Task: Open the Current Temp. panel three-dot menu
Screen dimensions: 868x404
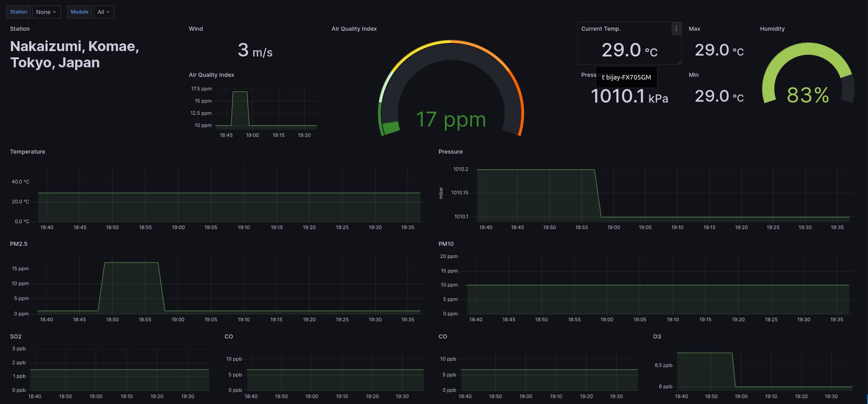Action: 676,28
